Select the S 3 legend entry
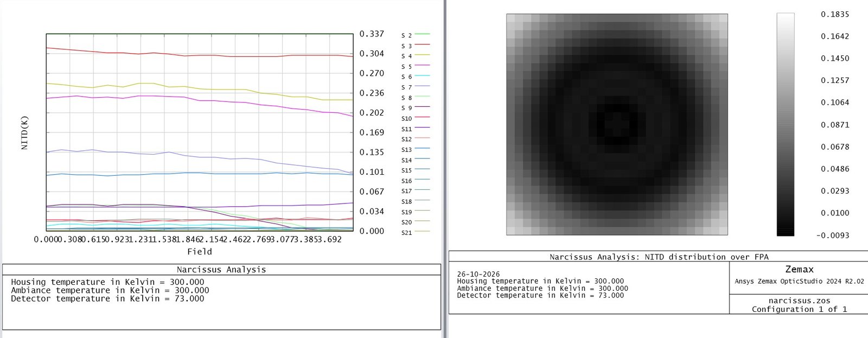Image resolution: width=868 pixels, height=338 pixels. point(416,46)
